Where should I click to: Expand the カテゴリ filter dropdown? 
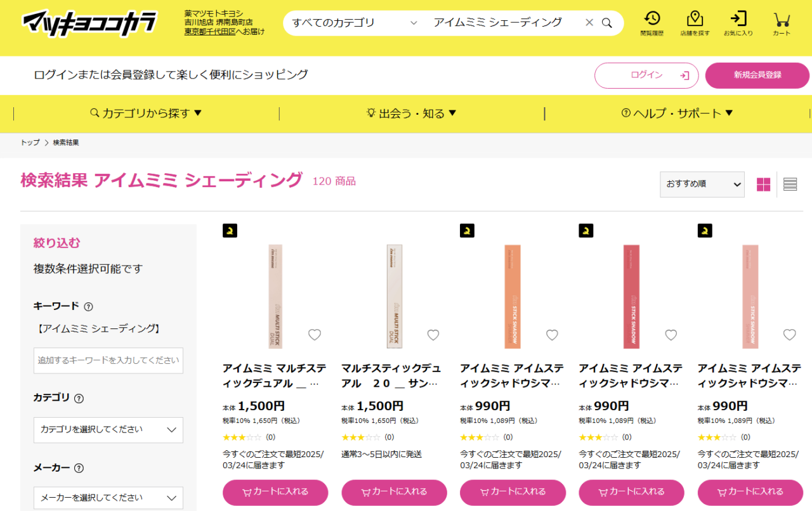coord(108,430)
